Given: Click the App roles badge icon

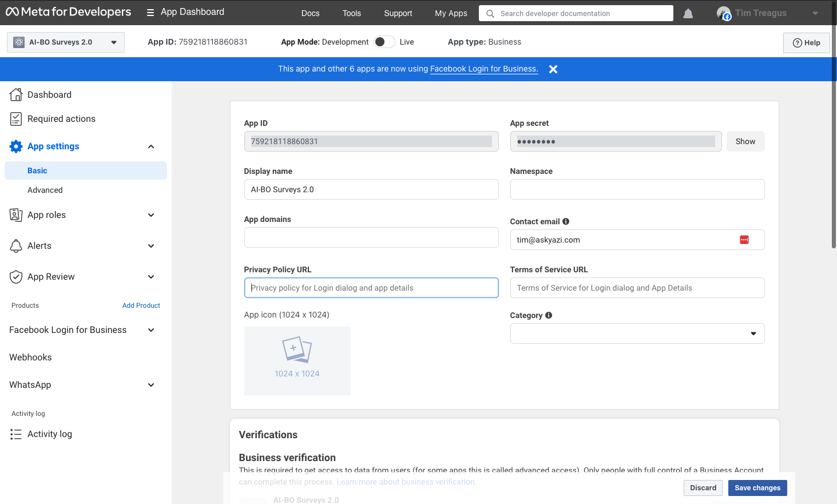Looking at the screenshot, I should point(16,215).
